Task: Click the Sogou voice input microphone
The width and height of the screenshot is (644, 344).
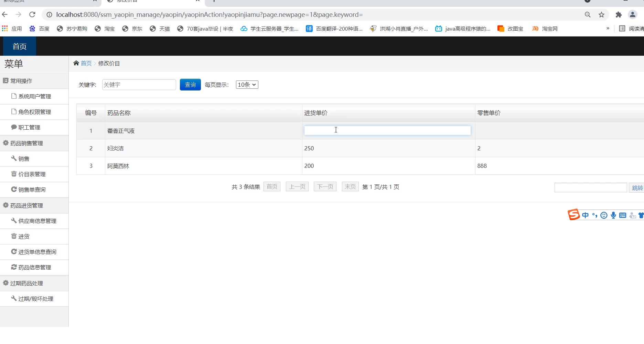Action: [613, 215]
